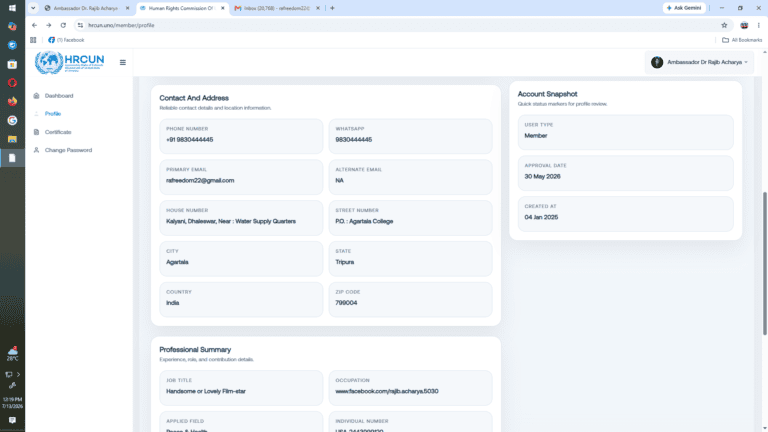Open the Dashboard sidebar item

[x=59, y=96]
